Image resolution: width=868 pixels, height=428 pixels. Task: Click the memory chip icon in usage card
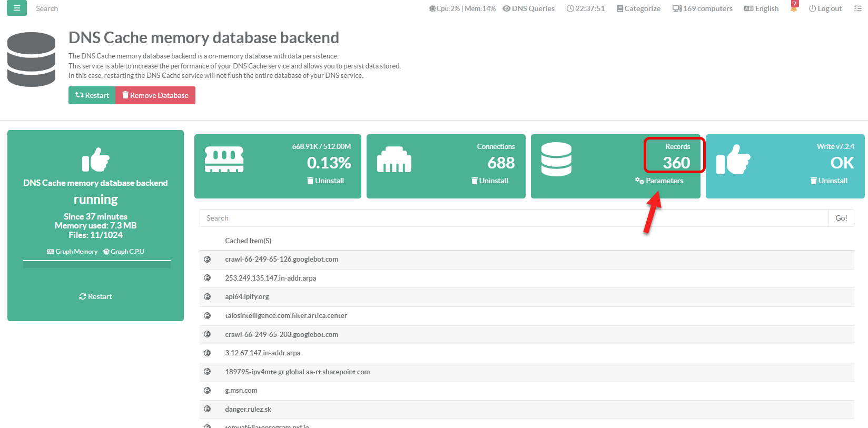(224, 160)
